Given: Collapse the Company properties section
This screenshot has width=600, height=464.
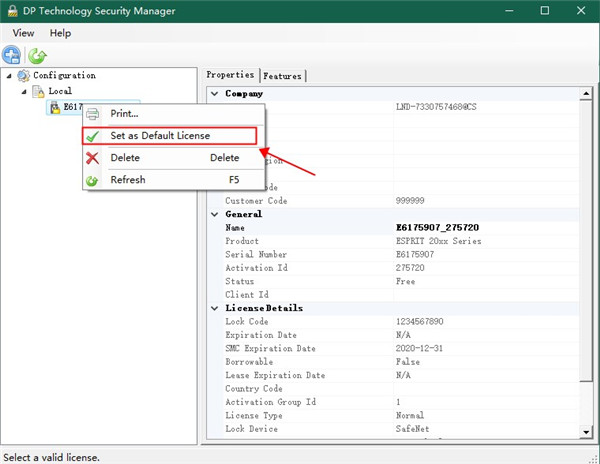Looking at the screenshot, I should 213,94.
